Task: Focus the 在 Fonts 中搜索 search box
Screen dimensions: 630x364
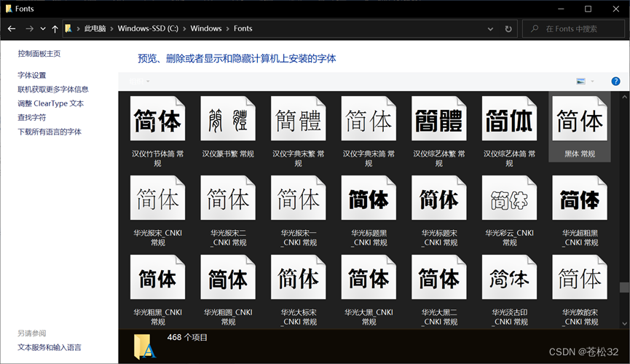Action: point(573,29)
